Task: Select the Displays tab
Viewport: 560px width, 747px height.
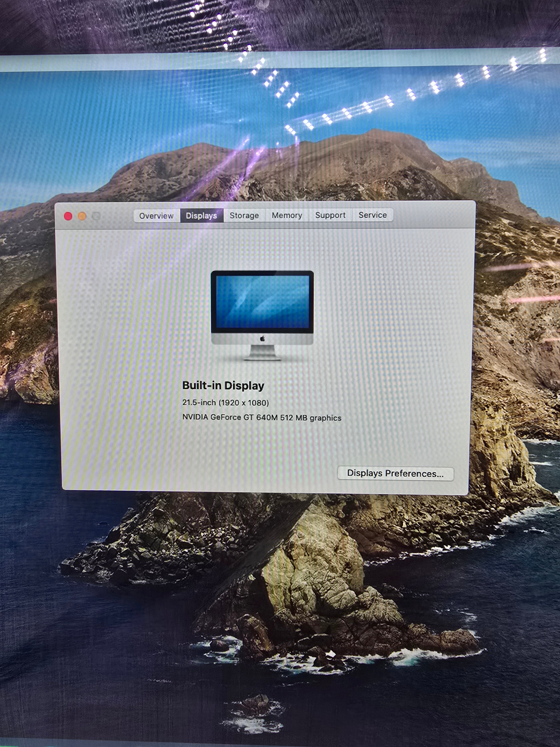Action: coord(202,216)
